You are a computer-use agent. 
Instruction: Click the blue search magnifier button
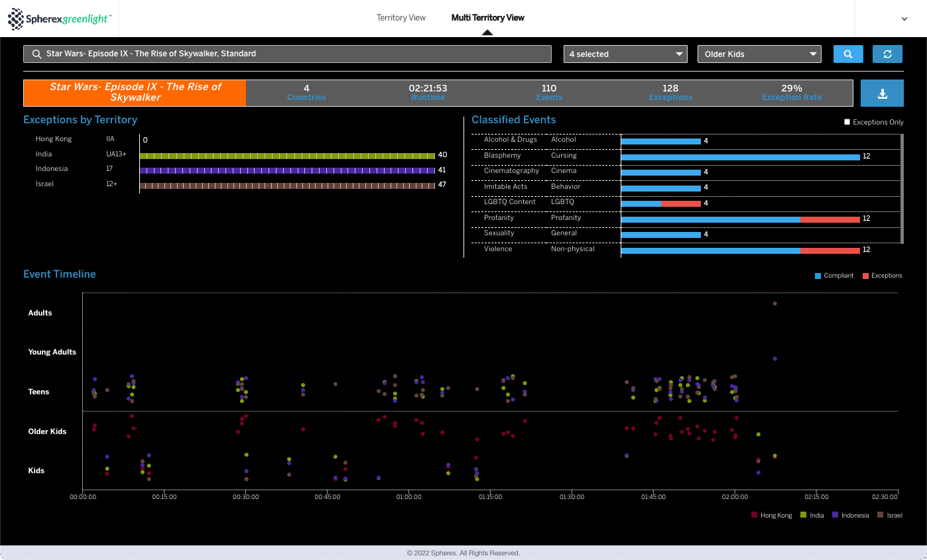(848, 54)
